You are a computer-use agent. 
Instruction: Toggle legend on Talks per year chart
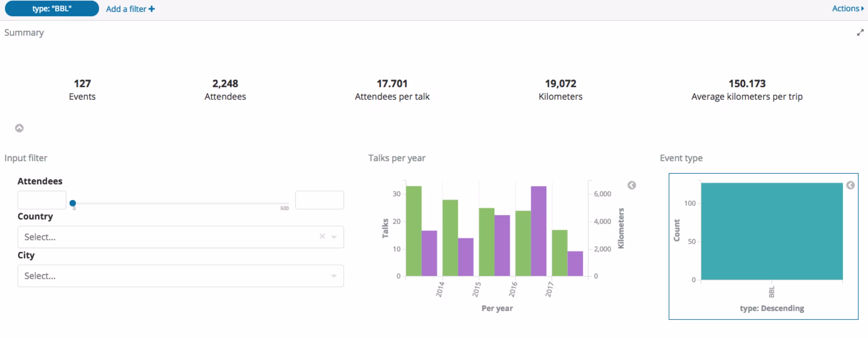(631, 185)
